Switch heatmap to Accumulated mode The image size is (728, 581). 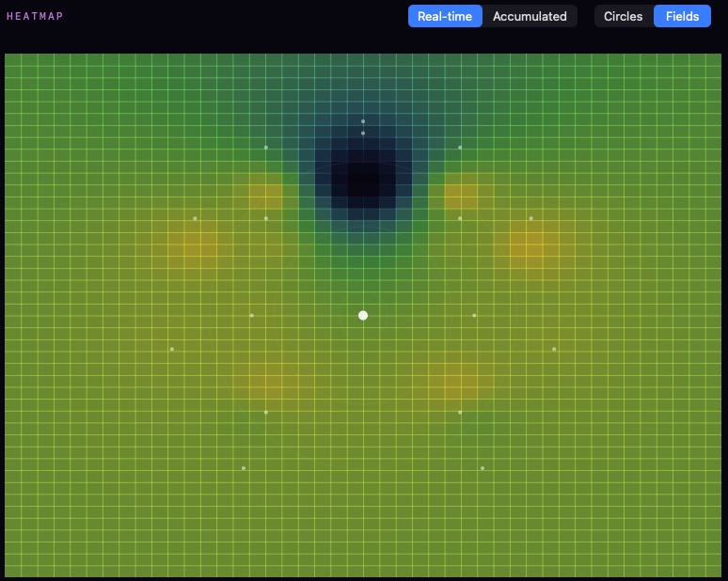[530, 16]
